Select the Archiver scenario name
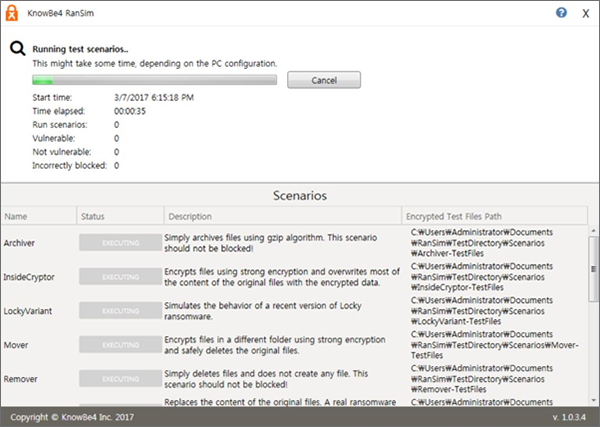The image size is (600, 427). tap(19, 243)
